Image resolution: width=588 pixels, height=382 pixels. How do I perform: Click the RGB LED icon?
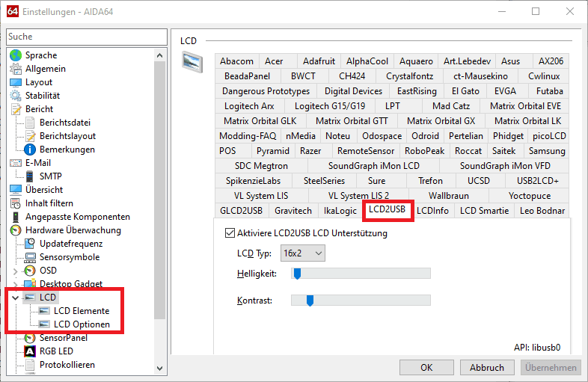pyautogui.click(x=30, y=351)
